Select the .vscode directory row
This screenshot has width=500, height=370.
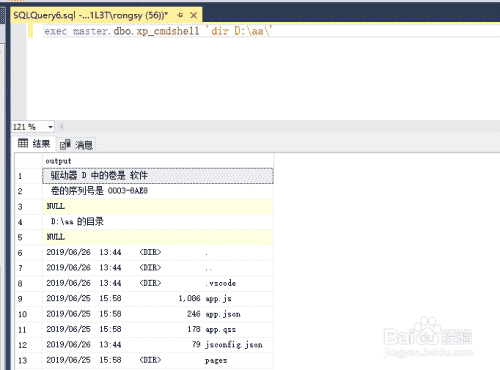[158, 283]
